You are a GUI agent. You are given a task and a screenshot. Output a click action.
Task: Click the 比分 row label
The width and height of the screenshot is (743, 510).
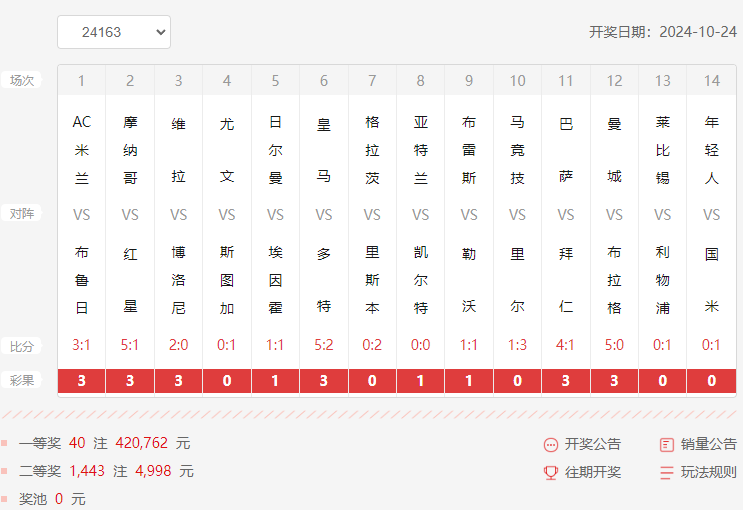(x=22, y=346)
